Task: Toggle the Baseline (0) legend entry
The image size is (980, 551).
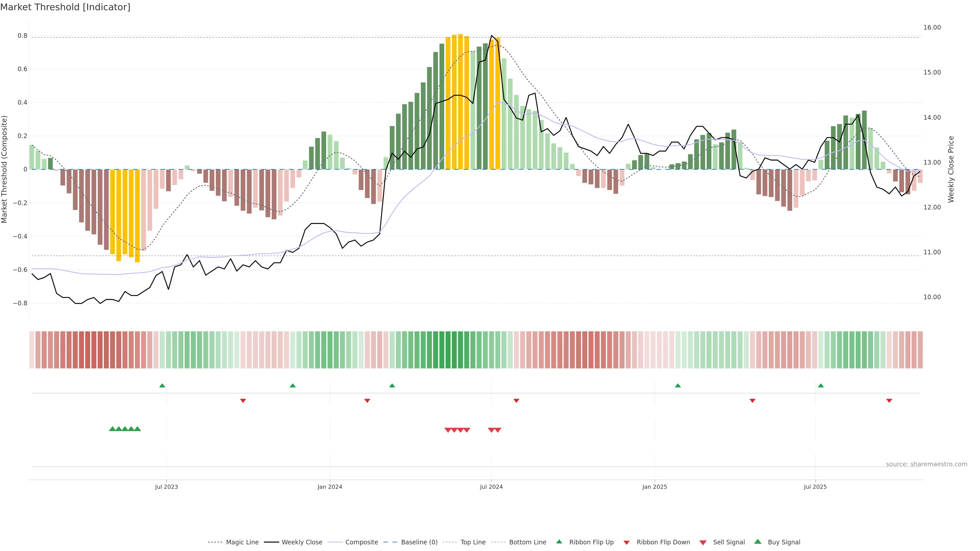Action: coord(419,542)
